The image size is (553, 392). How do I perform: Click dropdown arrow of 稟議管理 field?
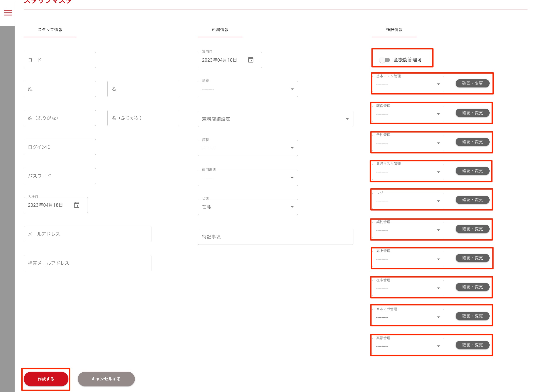click(x=438, y=346)
